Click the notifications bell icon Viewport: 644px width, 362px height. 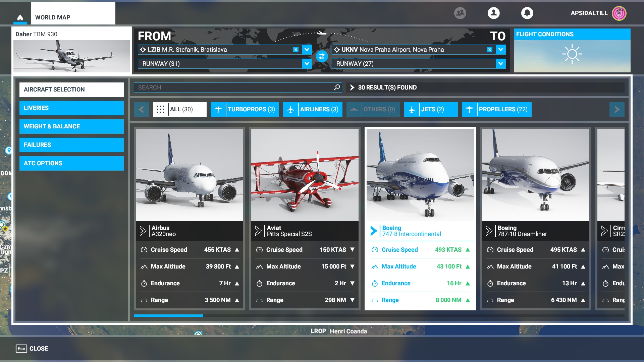point(528,12)
